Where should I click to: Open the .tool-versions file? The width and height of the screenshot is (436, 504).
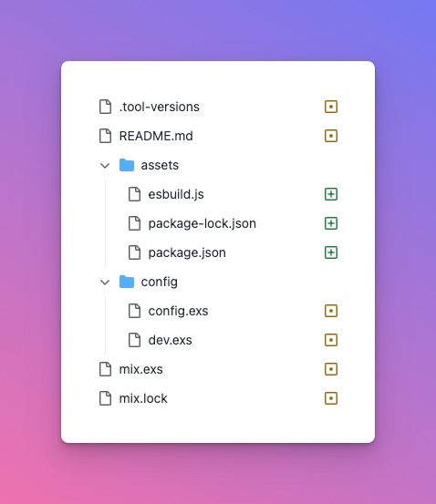[x=218, y=107]
